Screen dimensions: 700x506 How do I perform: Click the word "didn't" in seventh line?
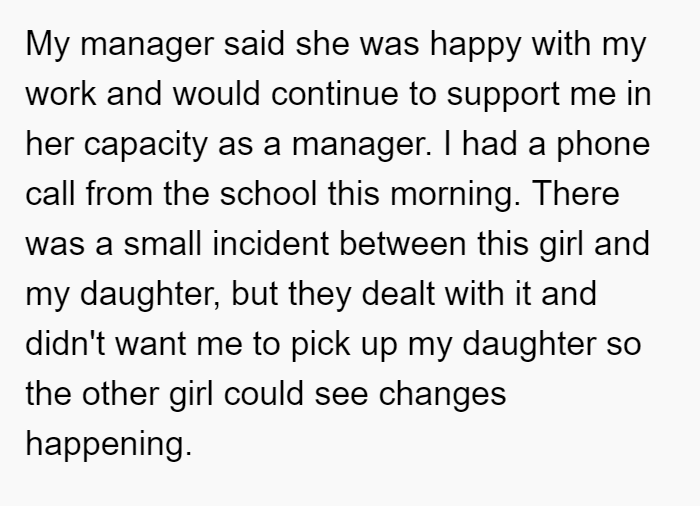(x=66, y=344)
